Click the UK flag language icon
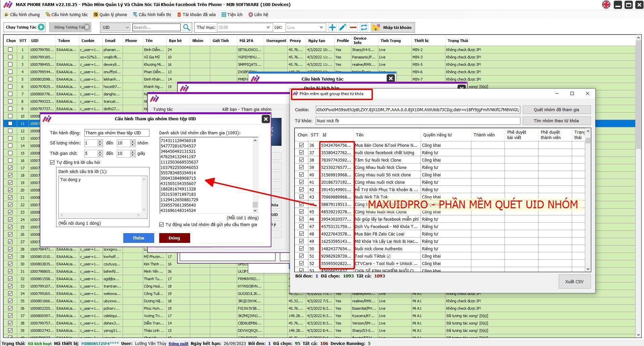The height and width of the screenshot is (346, 644). 606,5
